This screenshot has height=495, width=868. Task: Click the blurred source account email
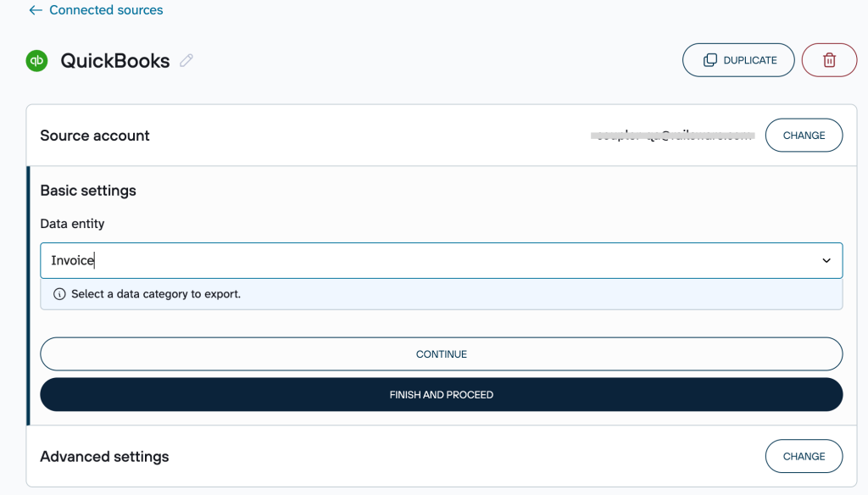pos(672,136)
